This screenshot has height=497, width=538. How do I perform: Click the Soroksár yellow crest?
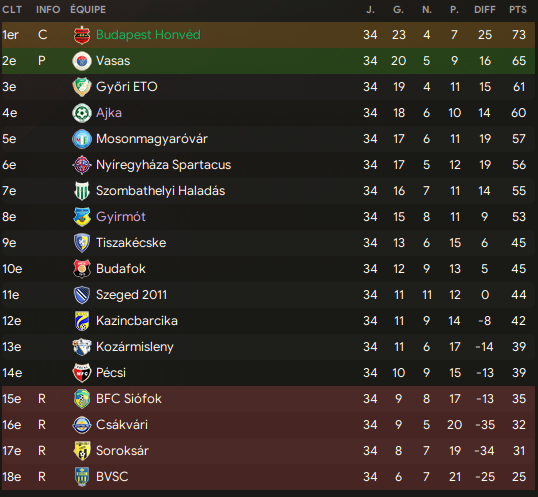tap(82, 451)
